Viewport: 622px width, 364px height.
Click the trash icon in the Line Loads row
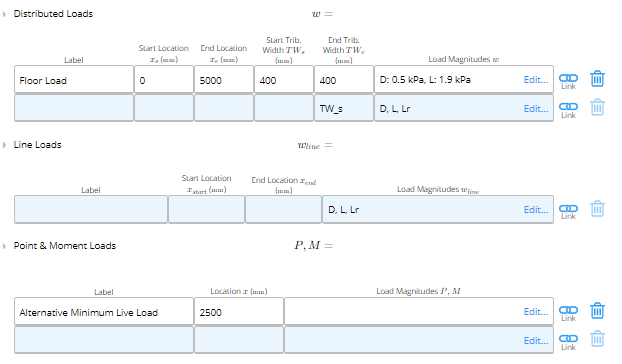click(x=597, y=209)
